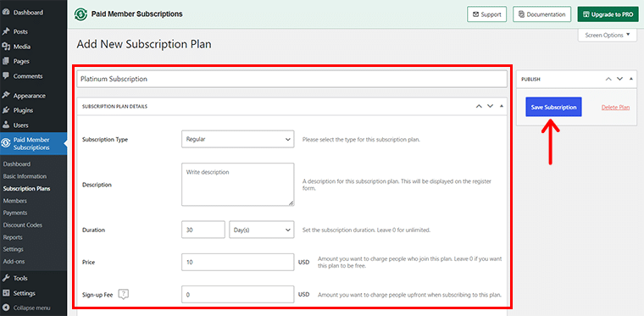The image size is (644, 316).
Task: Click the 'Add New Subscription Plan' heading
Action: click(x=144, y=44)
